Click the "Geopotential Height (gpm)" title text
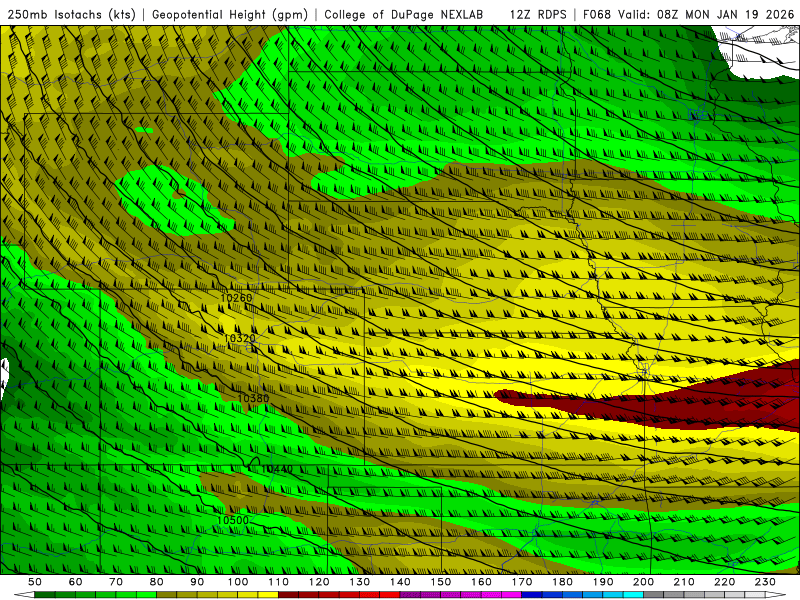The width and height of the screenshot is (800, 600). 230,15
